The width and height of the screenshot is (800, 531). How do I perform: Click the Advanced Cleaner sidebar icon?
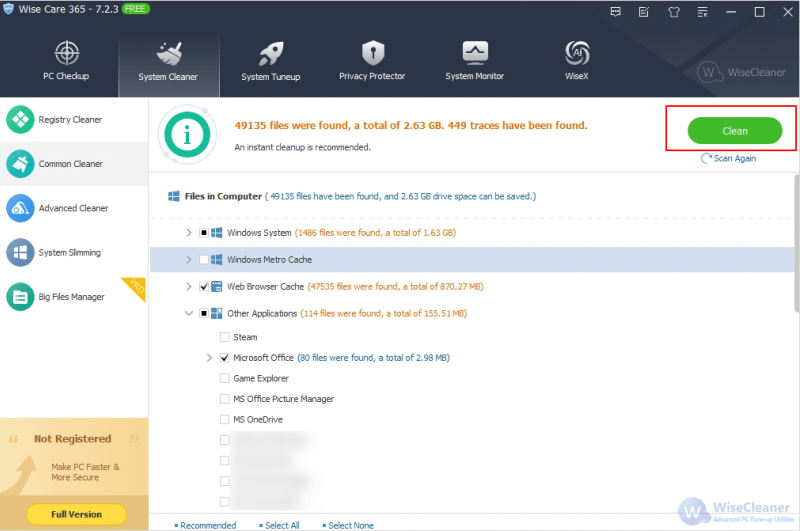pyautogui.click(x=20, y=208)
